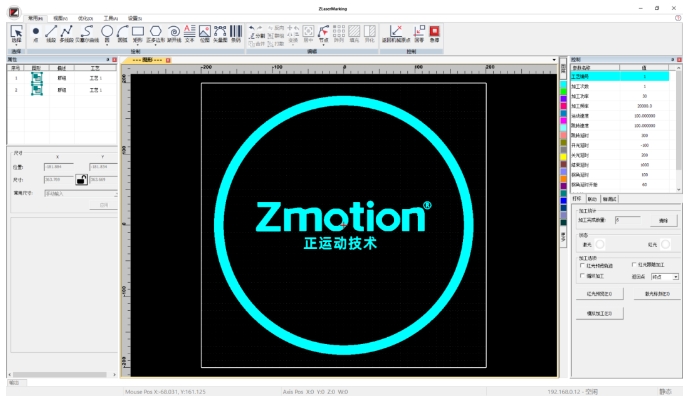Insert a Bitmap (位图) image

coord(205,34)
